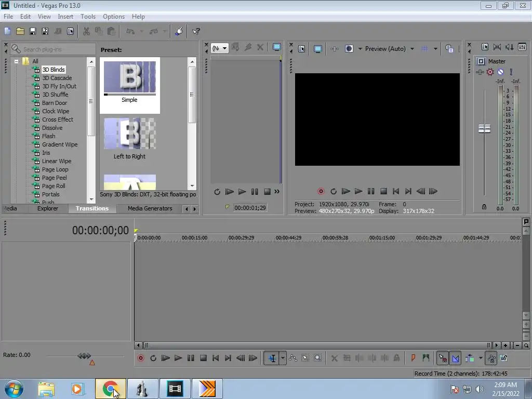This screenshot has width=532, height=399.
Task: Toggle Enable Snapping in timeline toolbar
Action: [443, 358]
